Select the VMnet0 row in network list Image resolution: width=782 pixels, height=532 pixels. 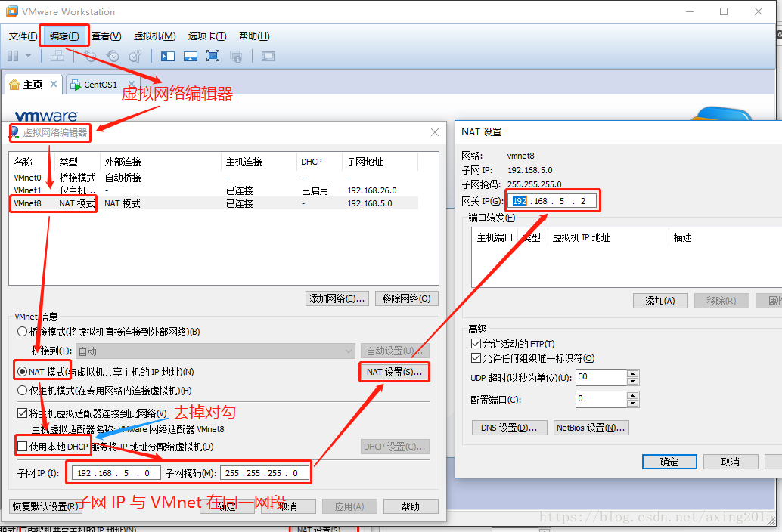pos(214,178)
